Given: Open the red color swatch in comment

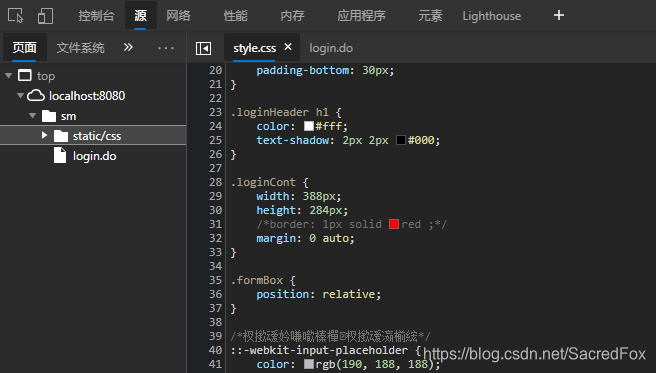Looking at the screenshot, I should coord(394,224).
